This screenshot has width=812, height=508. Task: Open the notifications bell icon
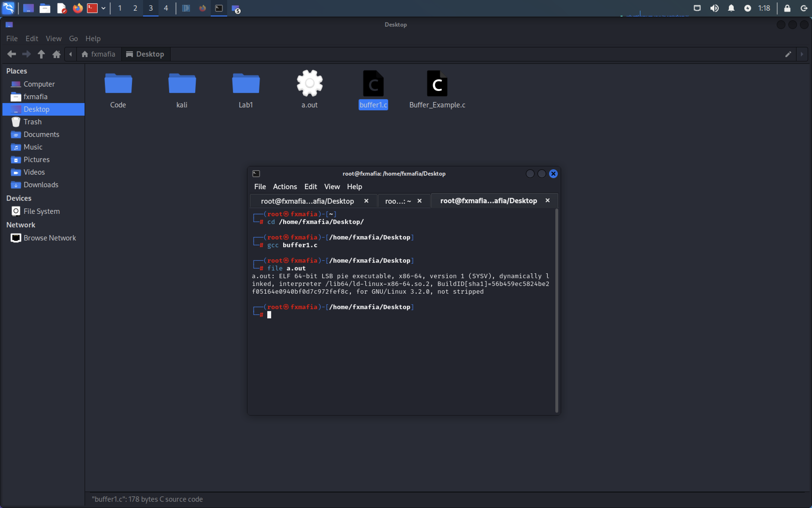pyautogui.click(x=731, y=8)
